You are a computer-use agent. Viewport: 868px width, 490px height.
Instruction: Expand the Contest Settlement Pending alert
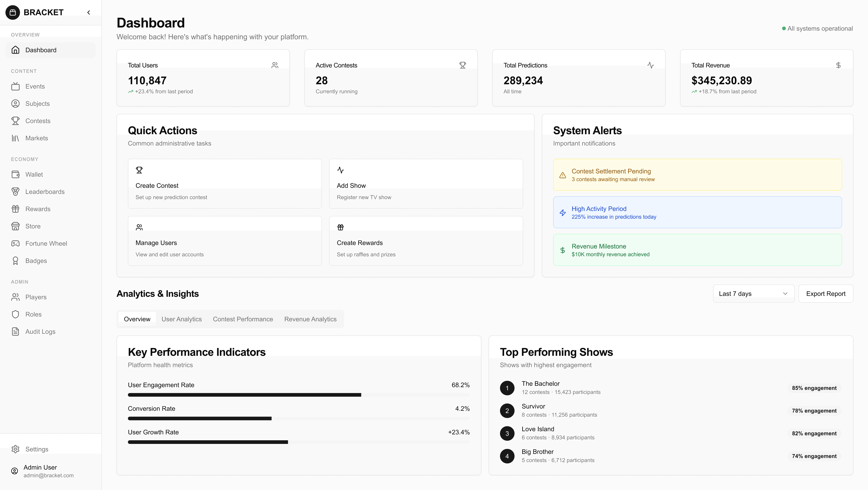coord(697,175)
